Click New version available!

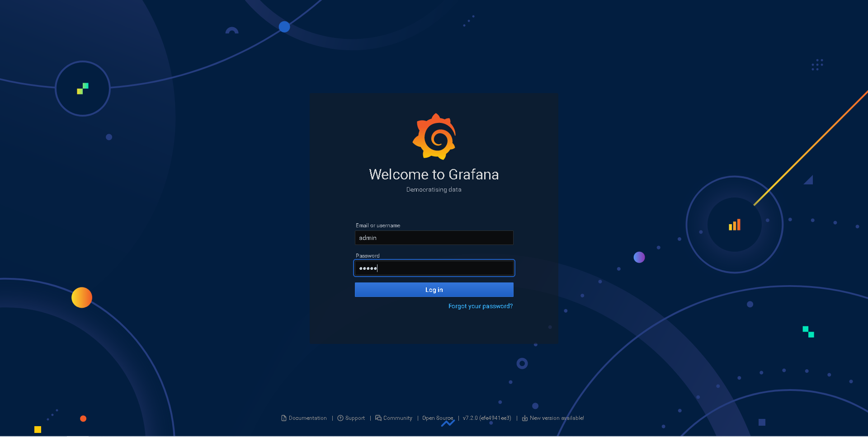click(x=557, y=418)
